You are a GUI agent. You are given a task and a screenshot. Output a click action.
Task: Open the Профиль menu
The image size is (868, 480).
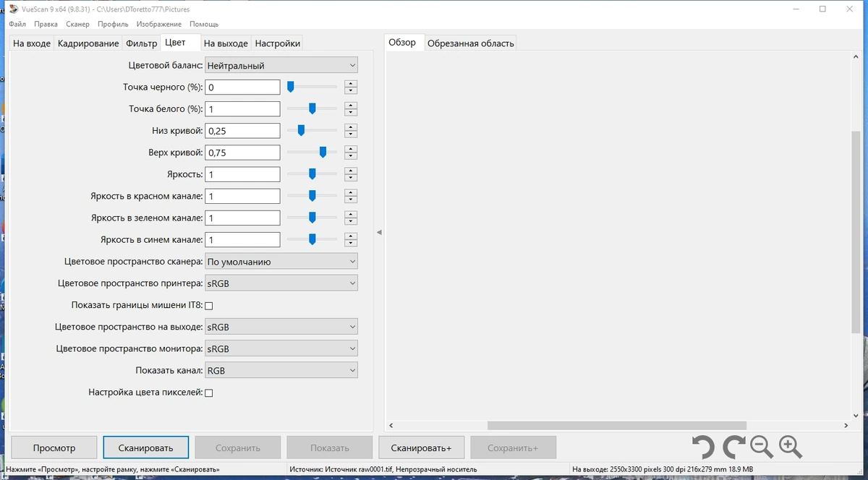[113, 24]
